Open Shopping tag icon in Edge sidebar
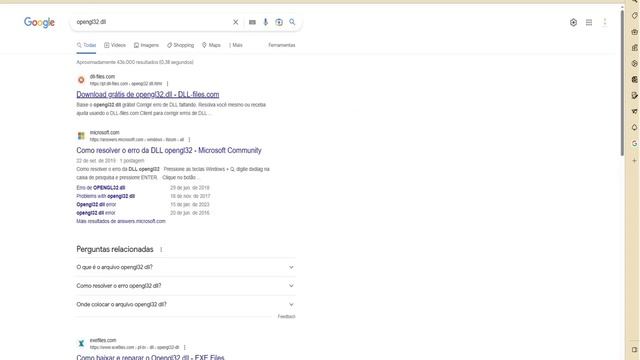640x360 pixels. coord(634,16)
